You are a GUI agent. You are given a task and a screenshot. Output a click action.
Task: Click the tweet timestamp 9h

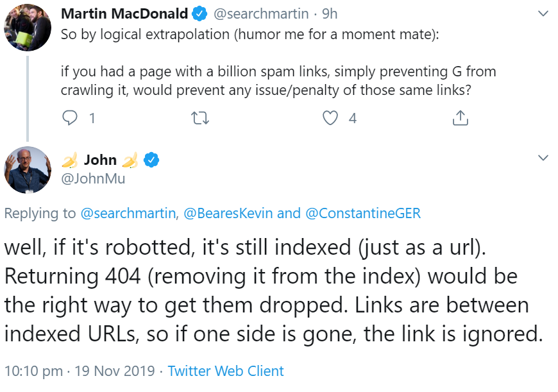pos(330,12)
